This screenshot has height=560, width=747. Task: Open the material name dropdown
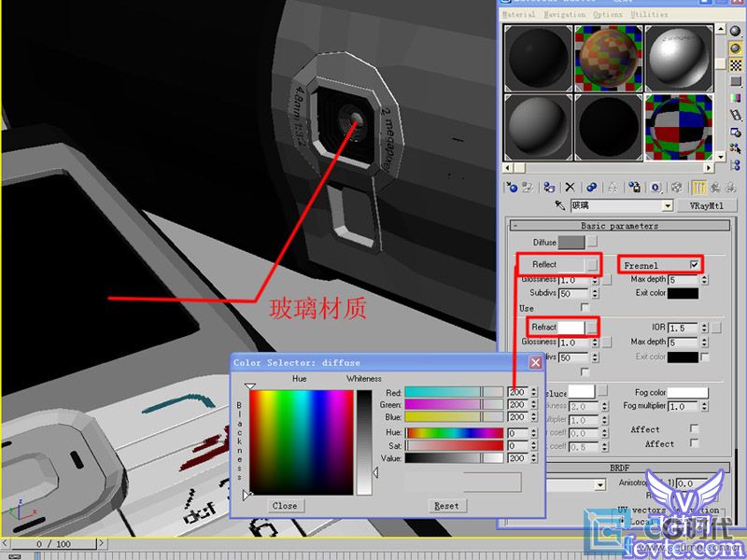[x=668, y=205]
